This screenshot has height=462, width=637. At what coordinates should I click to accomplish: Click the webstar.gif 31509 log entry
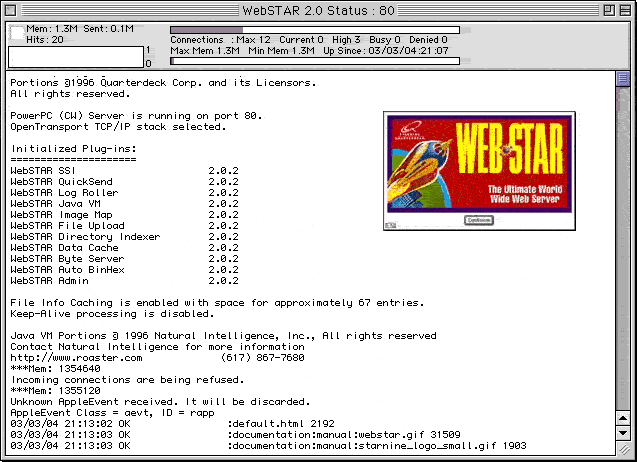click(235, 434)
